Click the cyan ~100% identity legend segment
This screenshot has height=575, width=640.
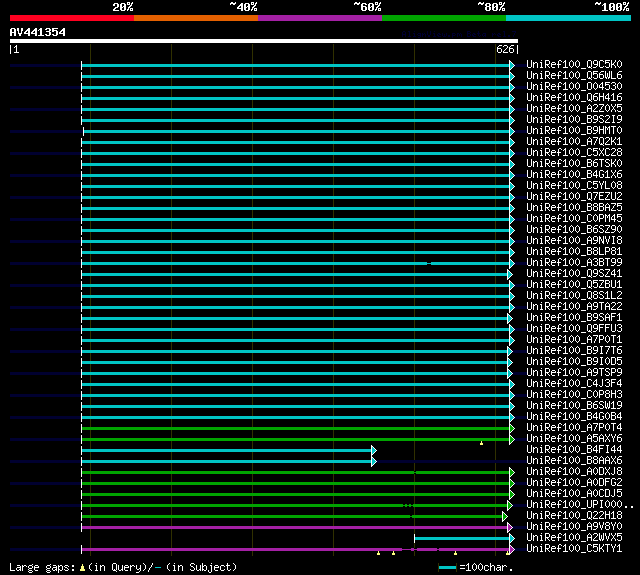pos(569,18)
